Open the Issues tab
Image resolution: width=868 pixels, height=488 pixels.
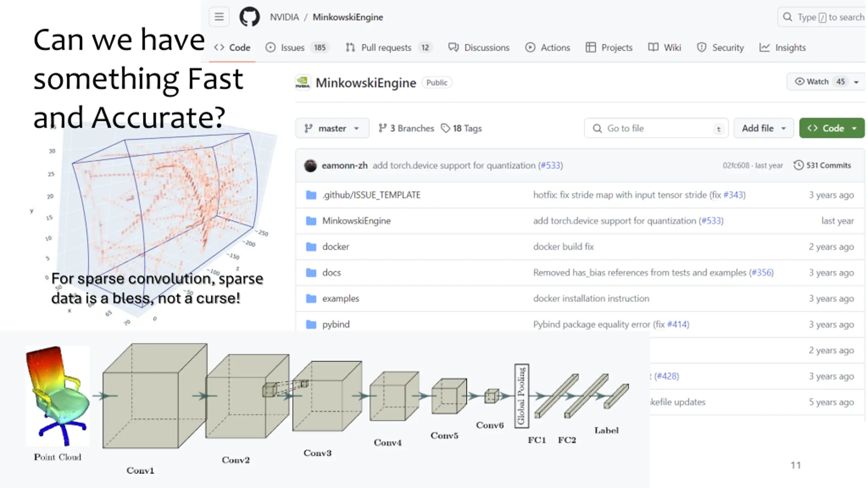[x=297, y=47]
